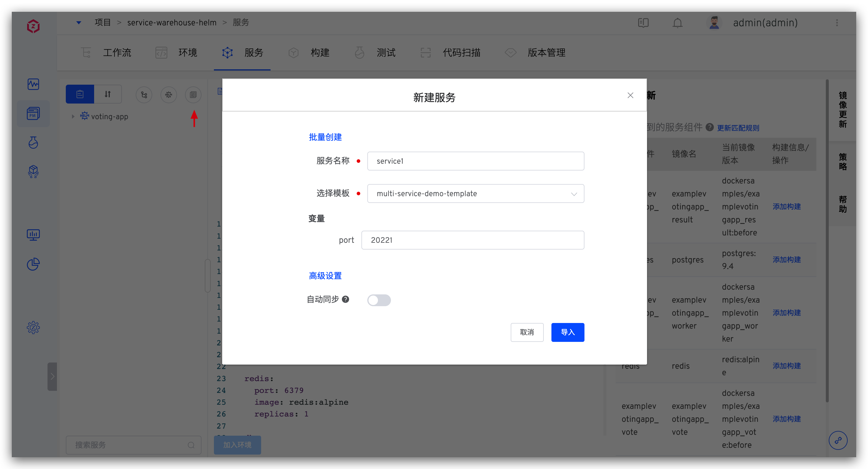The width and height of the screenshot is (868, 469).
Task: Click the 取消 button
Action: point(527,332)
